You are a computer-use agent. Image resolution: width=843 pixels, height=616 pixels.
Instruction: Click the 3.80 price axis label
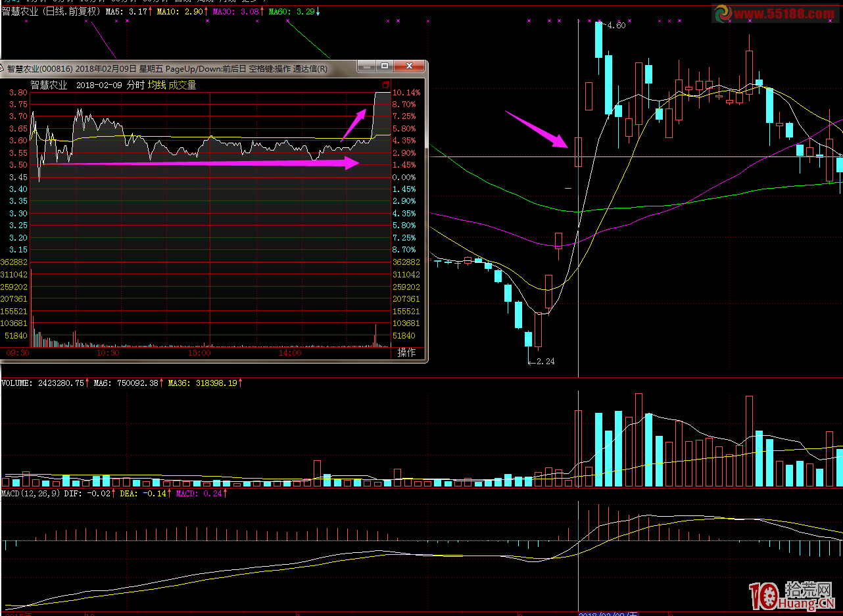pos(18,92)
